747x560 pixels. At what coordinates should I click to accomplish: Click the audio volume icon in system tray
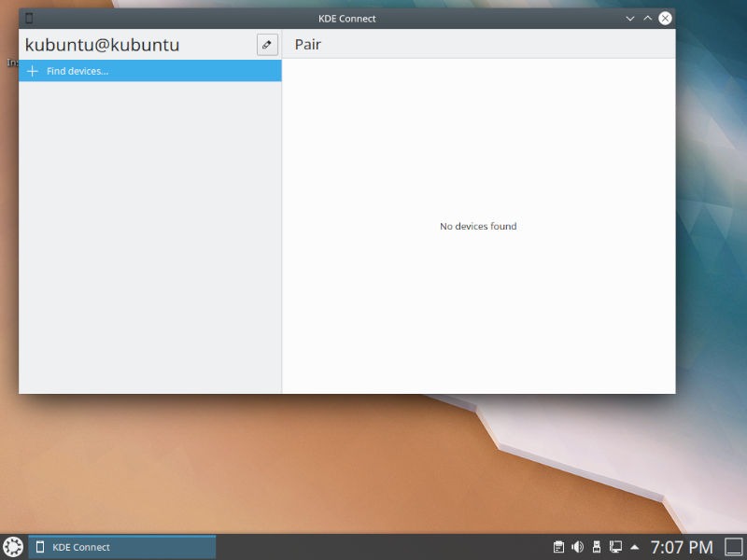click(576, 547)
